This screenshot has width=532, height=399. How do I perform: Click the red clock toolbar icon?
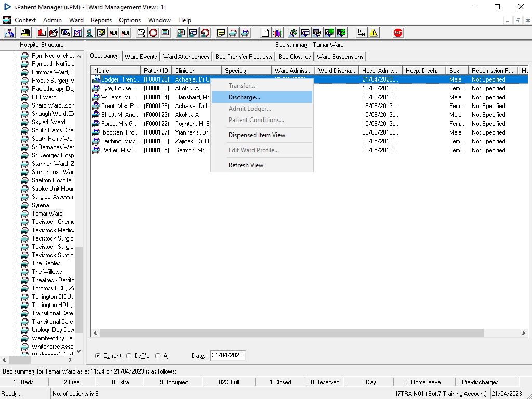click(153, 33)
